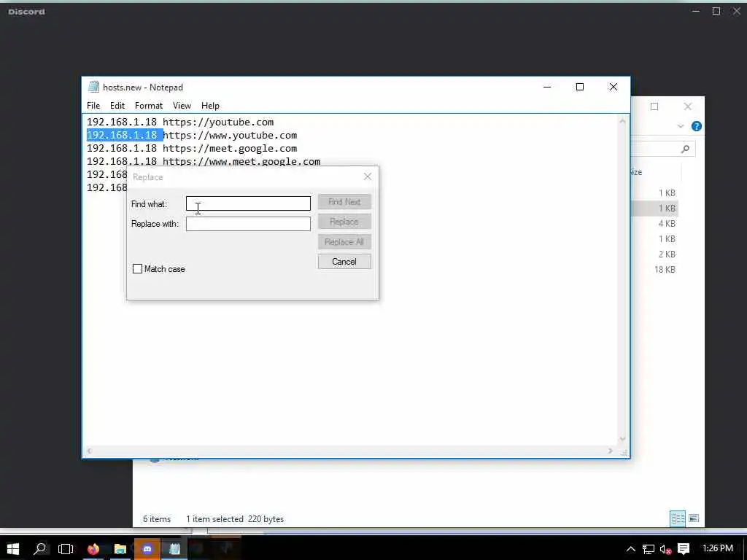Screen dimensions: 747x560
Task: Open the Notepad View menu
Action: pyautogui.click(x=182, y=106)
